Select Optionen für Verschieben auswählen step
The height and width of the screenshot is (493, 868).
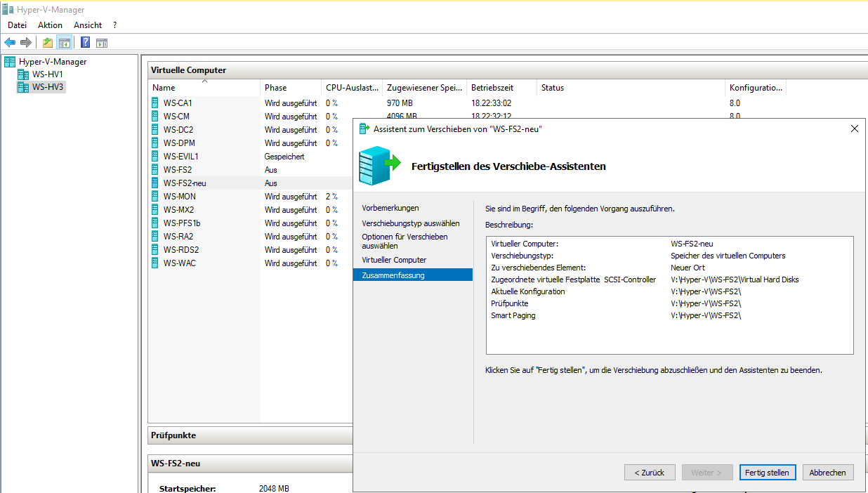pos(405,242)
